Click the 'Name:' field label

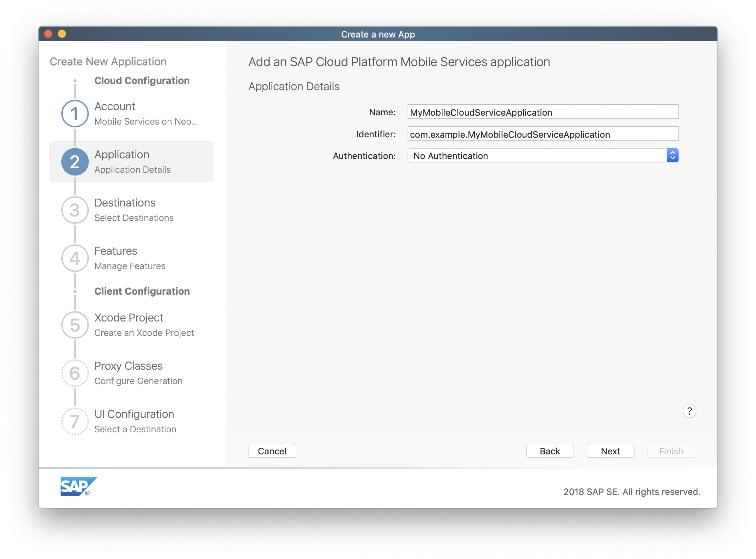(x=382, y=112)
